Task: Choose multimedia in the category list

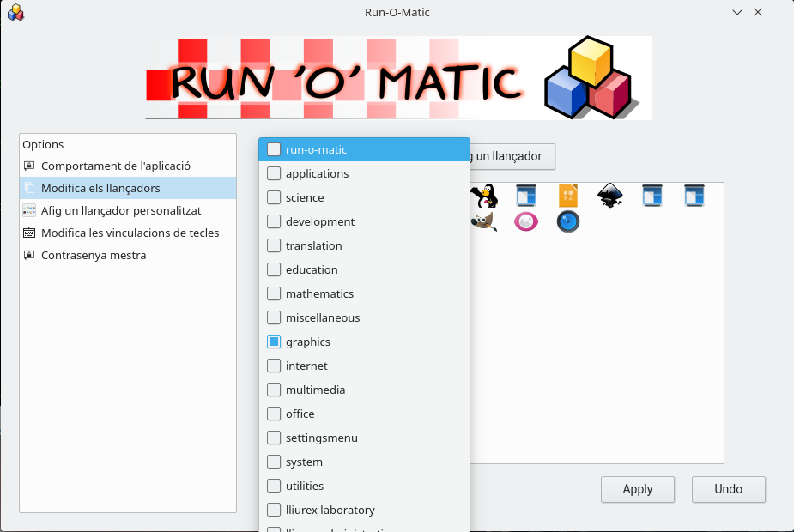Action: 364,390
